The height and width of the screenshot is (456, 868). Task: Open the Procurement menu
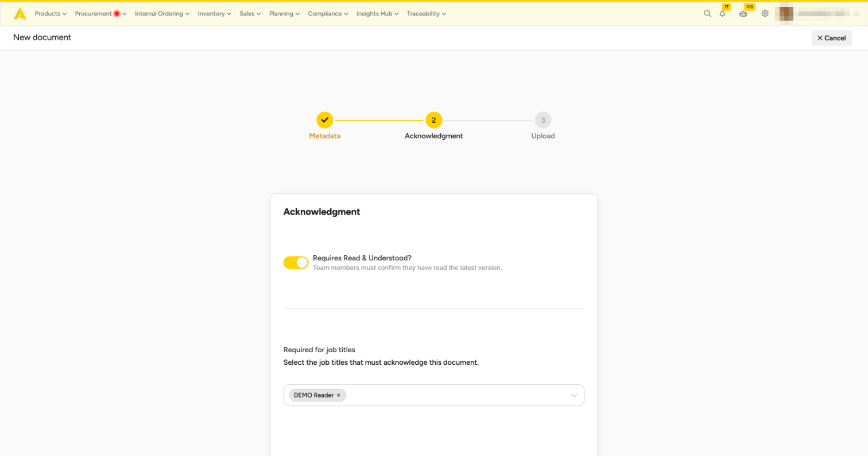coord(100,14)
